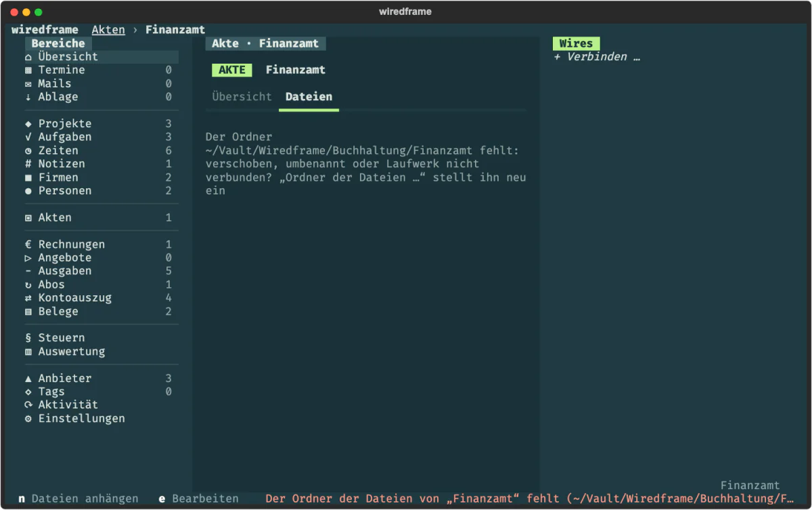
Task: Switch to the Übersicht tab of the Akte
Action: point(242,97)
